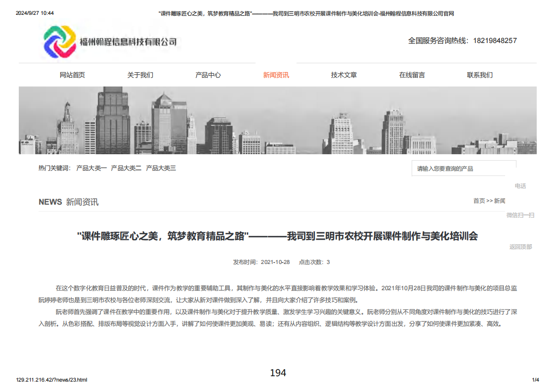Open the 联系我们 navigation item
The height and width of the screenshot is (392, 555).
tap(479, 75)
